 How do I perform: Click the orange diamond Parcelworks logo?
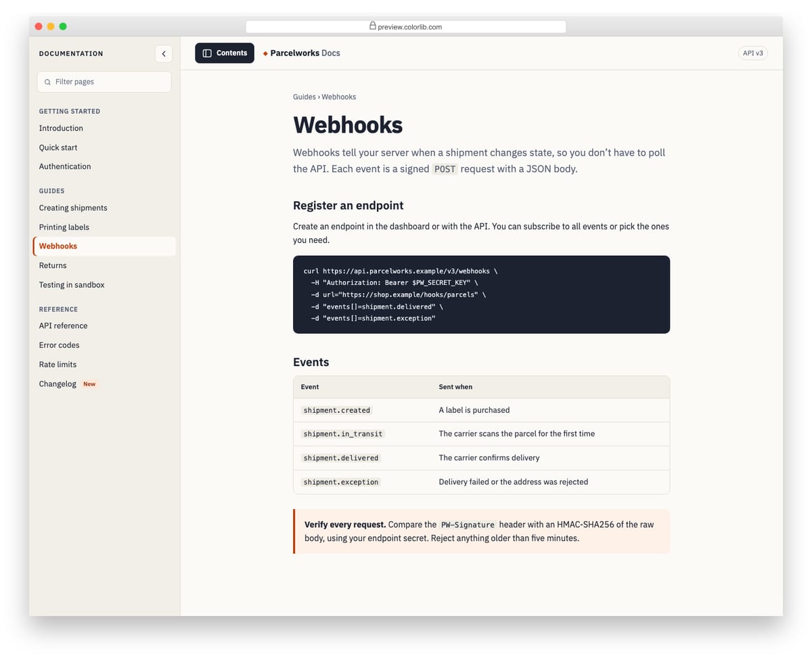coord(265,53)
